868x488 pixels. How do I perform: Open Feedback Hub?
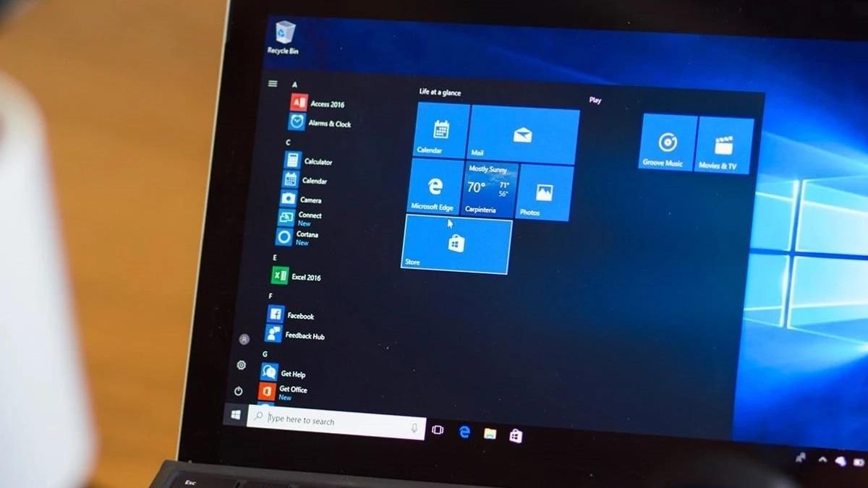pos(294,335)
